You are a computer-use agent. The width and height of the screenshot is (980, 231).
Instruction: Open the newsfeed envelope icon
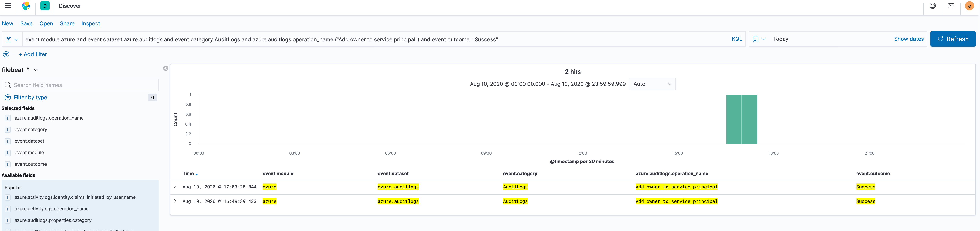951,6
